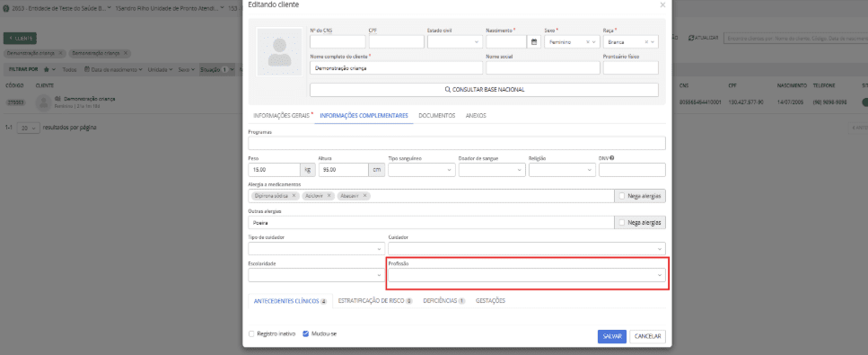Open the Sexo dropdown
This screenshot has width=868, height=355.
[x=572, y=41]
